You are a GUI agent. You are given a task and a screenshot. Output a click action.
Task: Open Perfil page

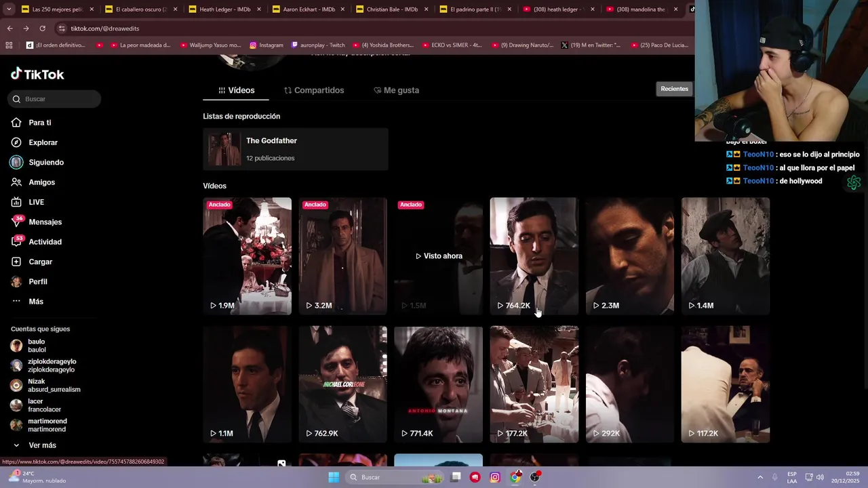click(37, 281)
